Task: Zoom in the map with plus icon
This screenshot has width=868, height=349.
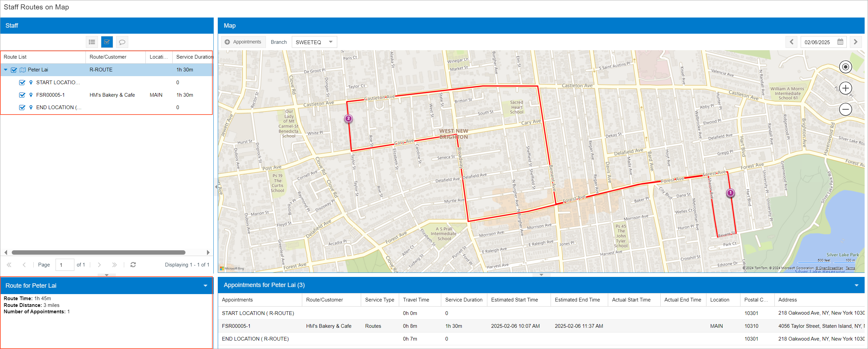Action: (x=845, y=88)
